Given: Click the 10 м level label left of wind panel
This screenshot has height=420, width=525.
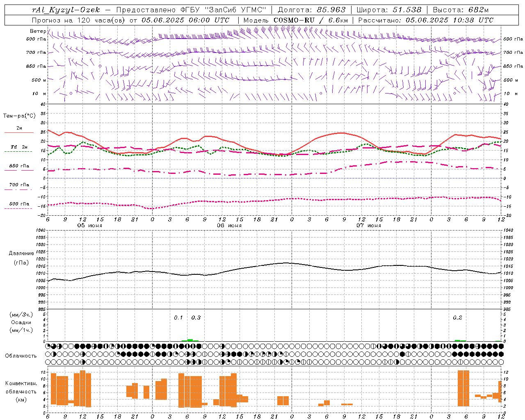Looking at the screenshot, I should 39,94.
